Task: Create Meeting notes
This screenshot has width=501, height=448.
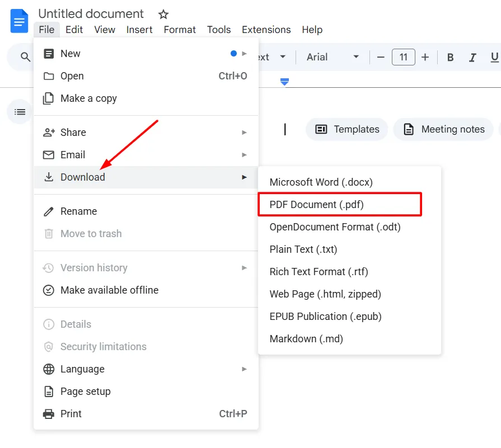Action: [443, 129]
